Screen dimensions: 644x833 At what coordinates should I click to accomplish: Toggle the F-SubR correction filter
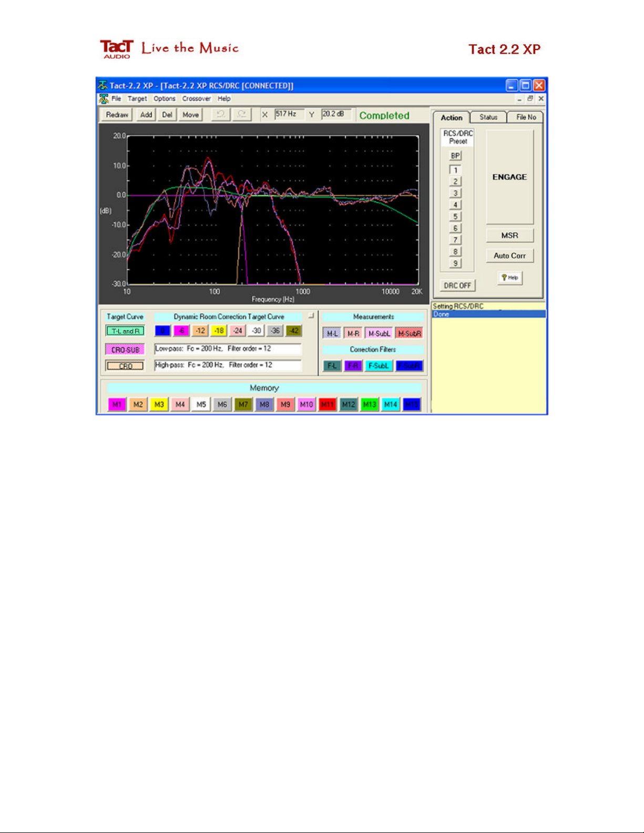click(409, 366)
